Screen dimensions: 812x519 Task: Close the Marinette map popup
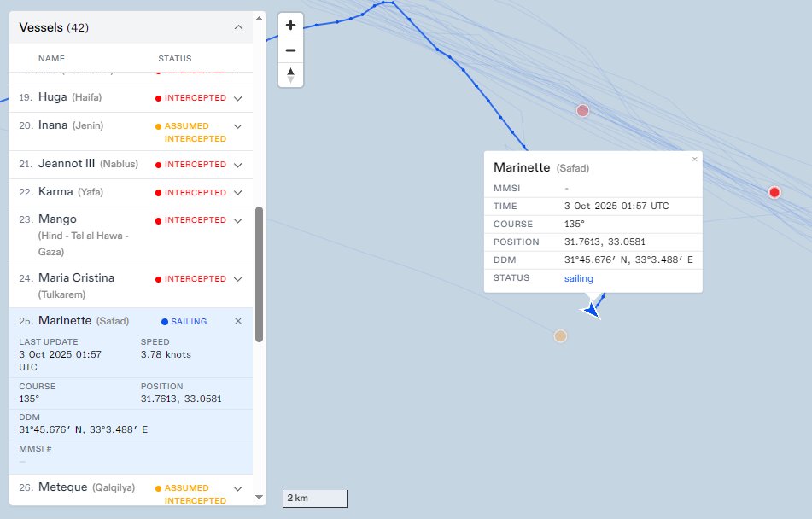tap(694, 160)
